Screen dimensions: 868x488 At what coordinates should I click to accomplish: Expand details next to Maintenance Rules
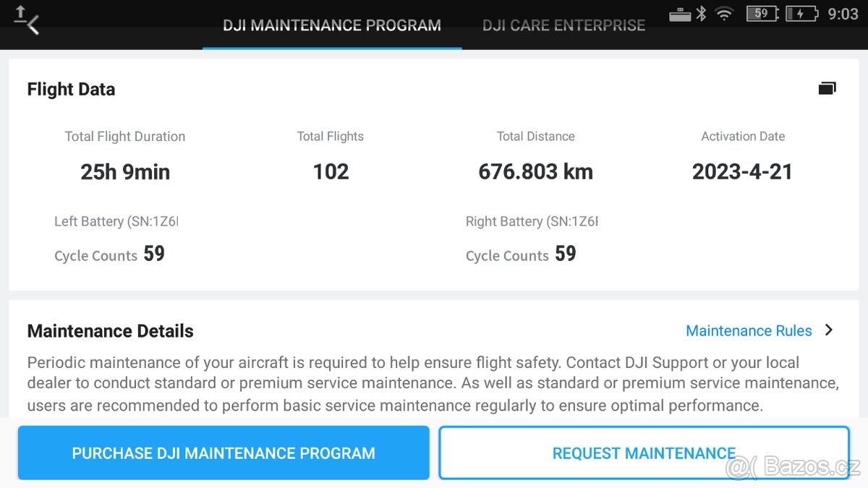pos(828,330)
